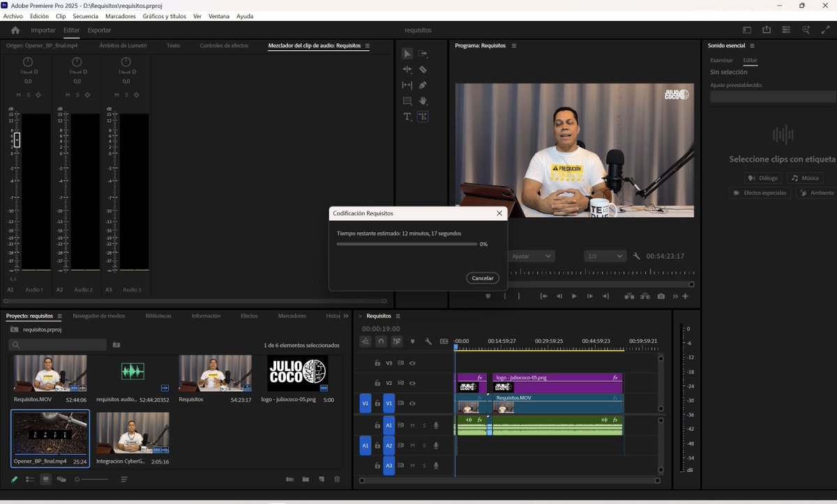Switch Project panel to freeform view
The image size is (837, 504).
[61, 480]
